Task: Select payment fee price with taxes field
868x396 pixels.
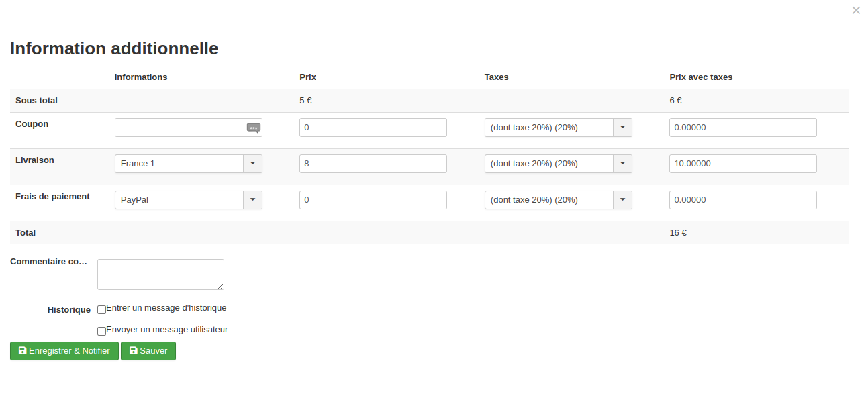Action: (x=742, y=200)
